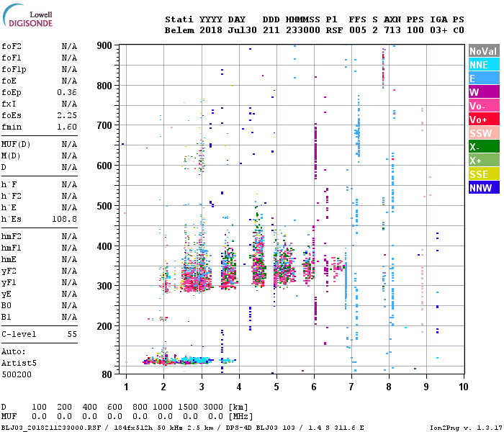Screen dimensions: 504x432
Task: Click the foF2 parameter label
Action: pyautogui.click(x=12, y=46)
